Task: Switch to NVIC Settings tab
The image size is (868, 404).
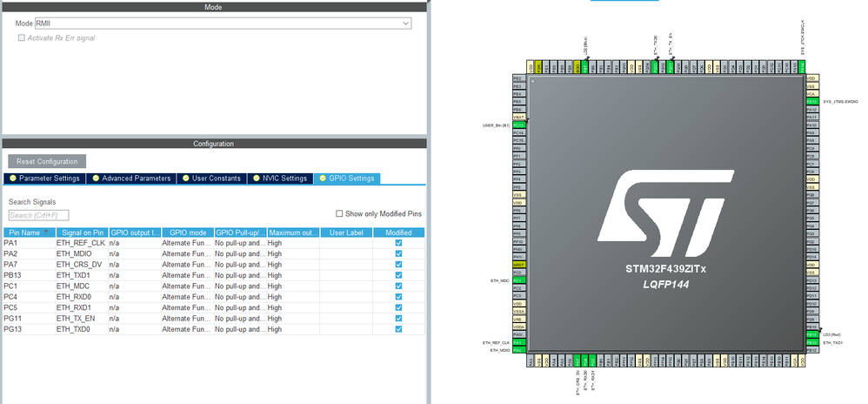Action: [279, 178]
